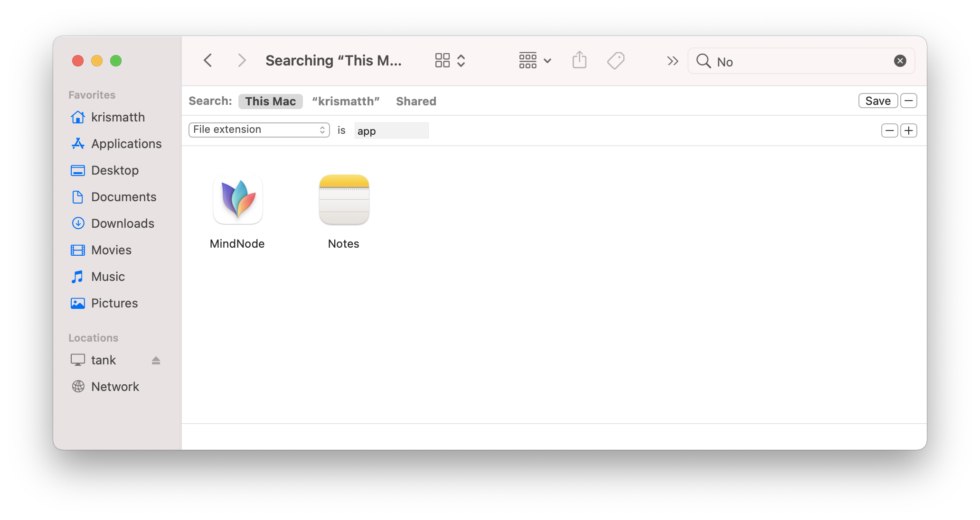
Task: Select the 'This Mac' search scope tab
Action: coord(270,101)
